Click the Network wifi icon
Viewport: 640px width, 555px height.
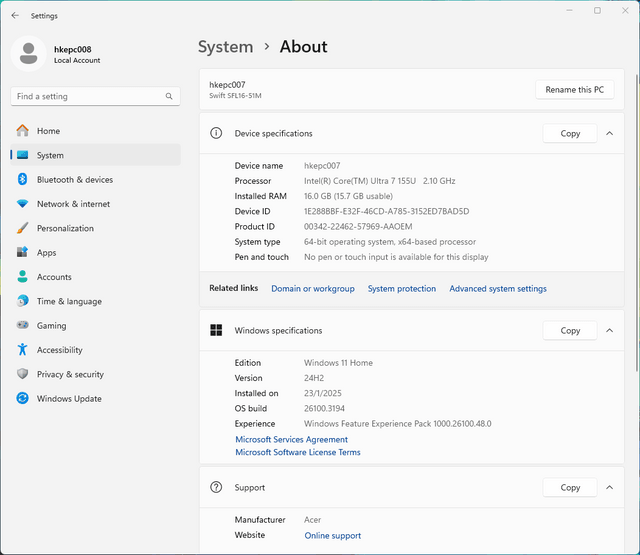[22, 204]
